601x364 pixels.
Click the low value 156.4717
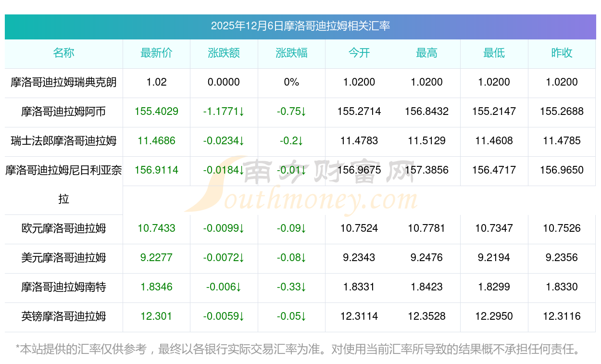pyautogui.click(x=494, y=170)
